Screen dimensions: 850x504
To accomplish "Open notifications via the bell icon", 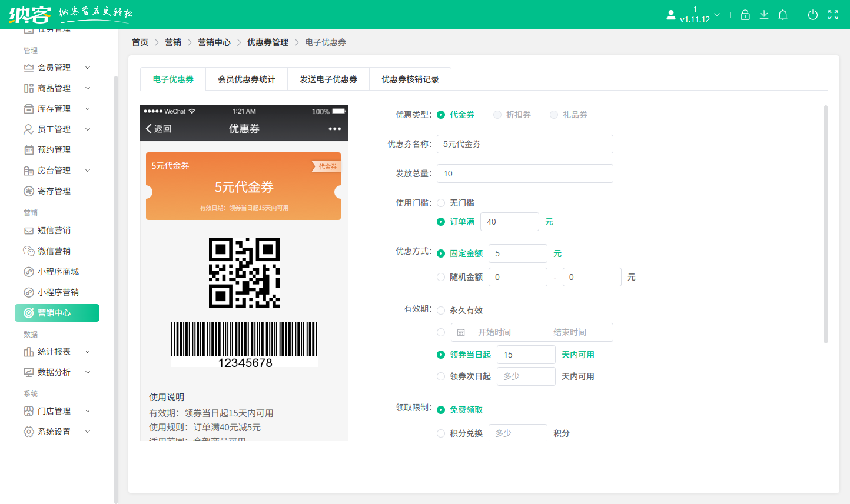I will [783, 15].
